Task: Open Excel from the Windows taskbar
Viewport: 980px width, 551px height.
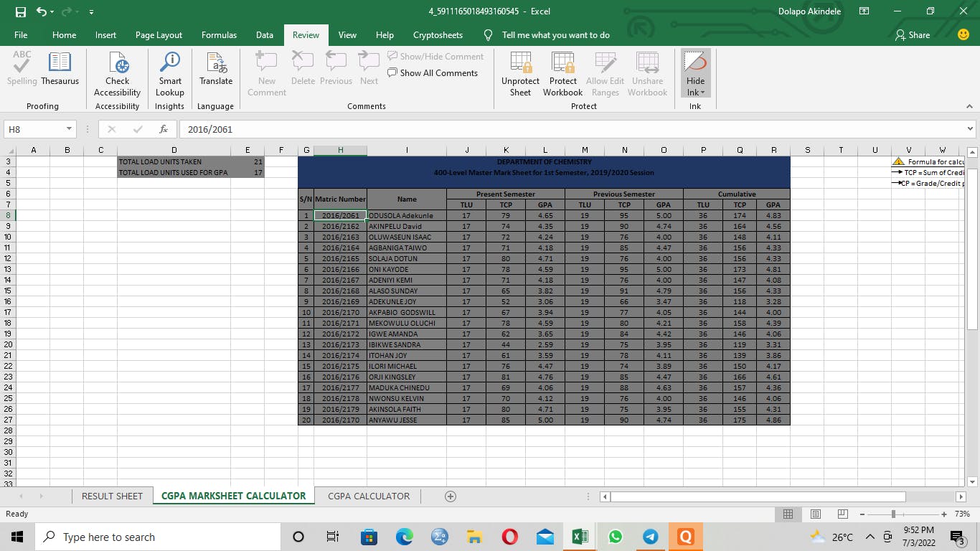Action: [x=580, y=537]
